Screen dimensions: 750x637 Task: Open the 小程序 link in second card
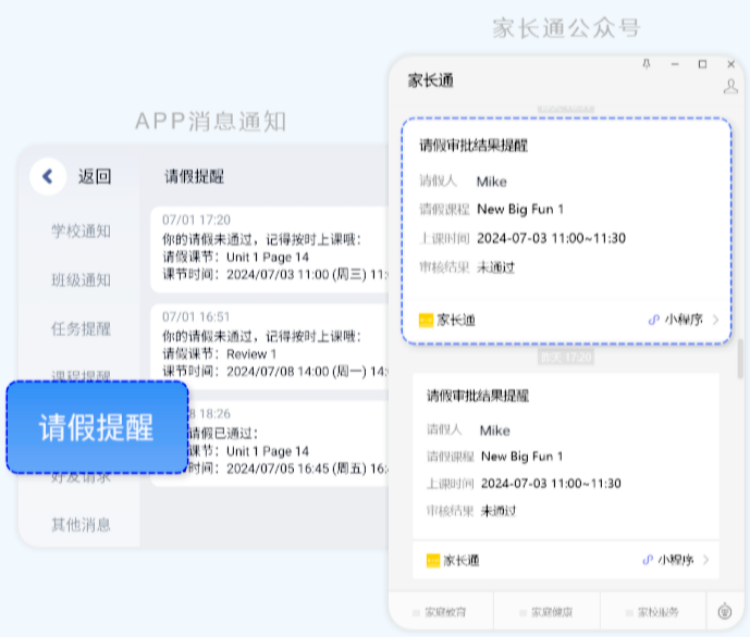(x=668, y=560)
